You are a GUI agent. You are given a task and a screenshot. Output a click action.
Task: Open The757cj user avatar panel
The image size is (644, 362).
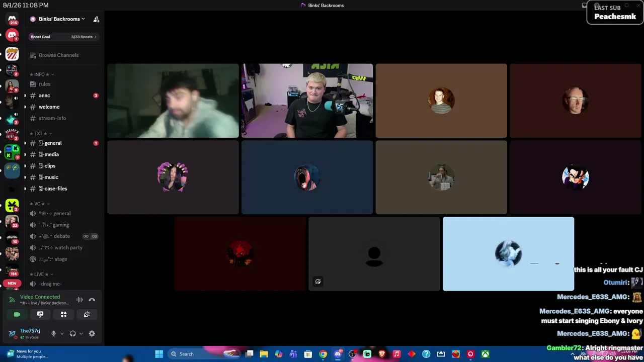coord(24,333)
